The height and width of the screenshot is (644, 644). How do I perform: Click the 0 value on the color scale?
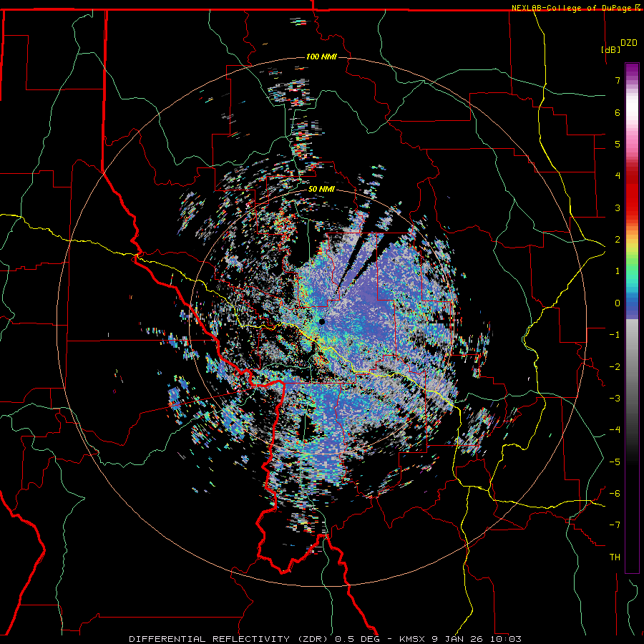(x=618, y=303)
